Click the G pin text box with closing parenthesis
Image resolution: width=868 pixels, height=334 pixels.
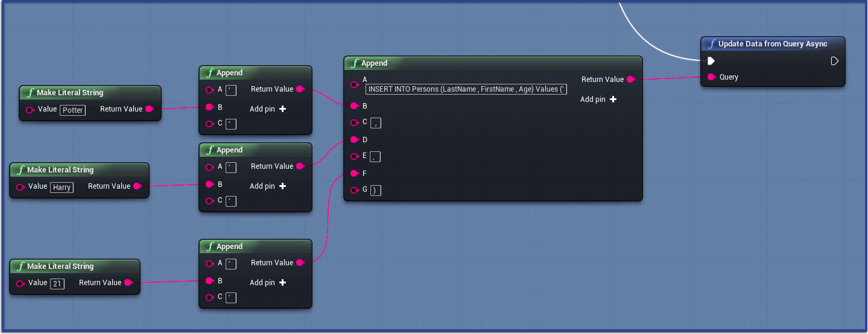point(376,191)
